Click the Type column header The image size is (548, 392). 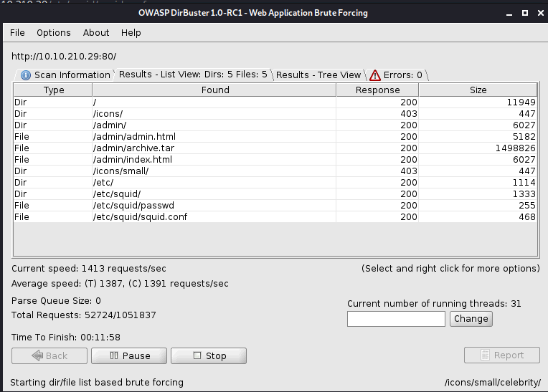54,90
